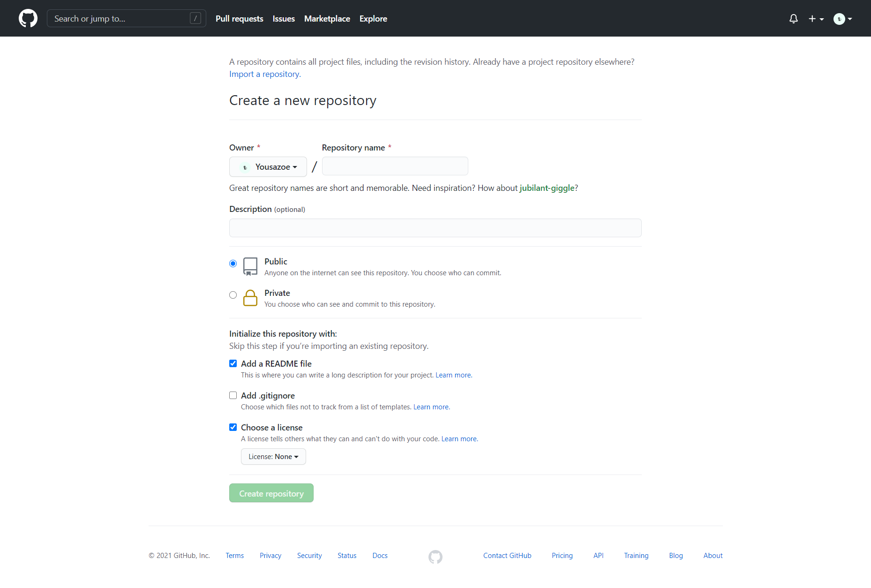Select the Public visibility radio button
Viewport: 871px width, 588px height.
tap(233, 264)
